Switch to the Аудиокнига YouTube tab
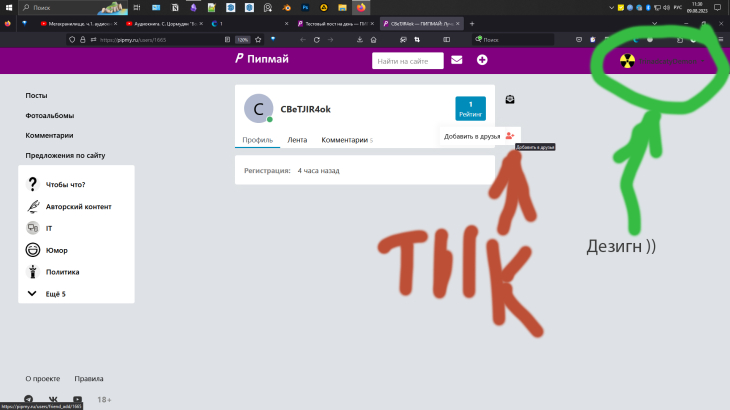This screenshot has height=410, width=730. click(164, 24)
